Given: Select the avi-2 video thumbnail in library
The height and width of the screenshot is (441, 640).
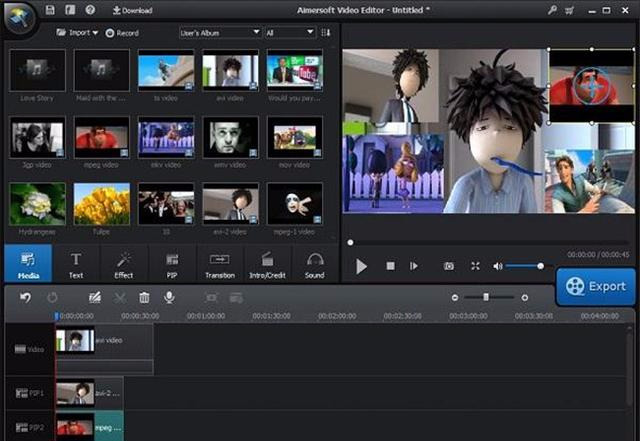Looking at the screenshot, I should [230, 204].
